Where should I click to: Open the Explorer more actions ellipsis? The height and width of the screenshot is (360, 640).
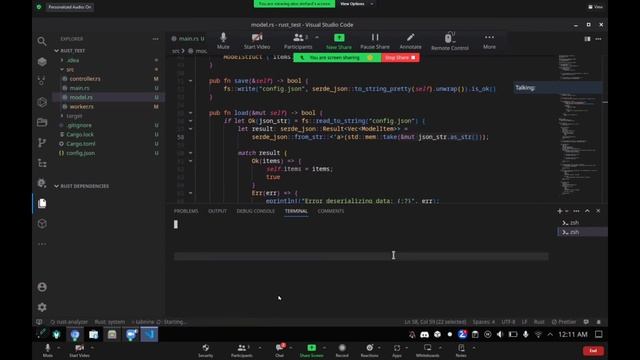[156, 39]
